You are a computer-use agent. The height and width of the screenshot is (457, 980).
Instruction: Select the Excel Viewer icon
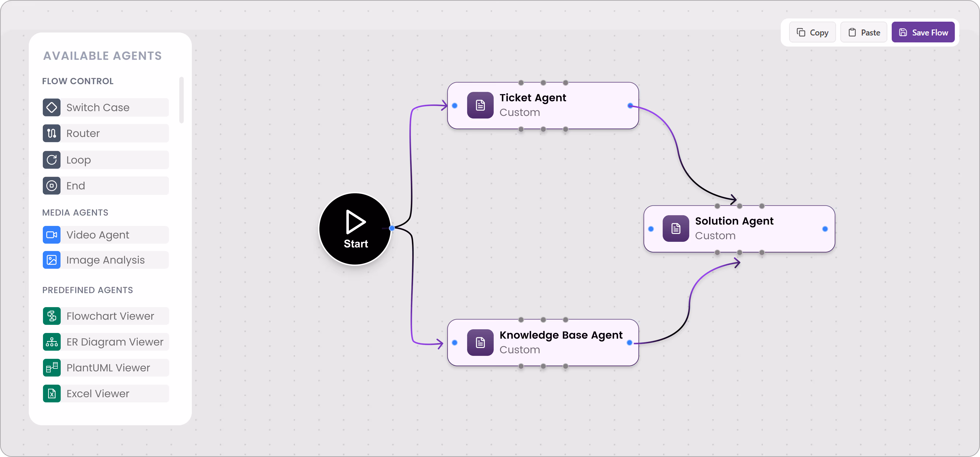(51, 394)
